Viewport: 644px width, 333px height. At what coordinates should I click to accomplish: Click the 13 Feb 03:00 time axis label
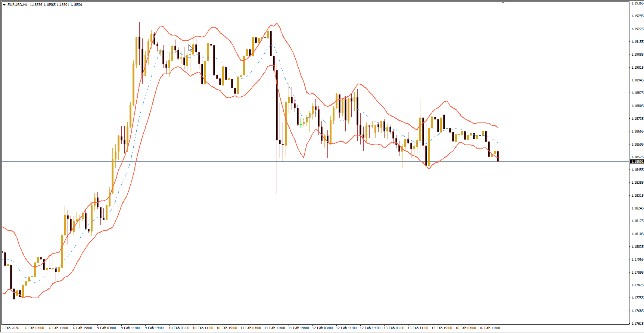(x=394, y=328)
